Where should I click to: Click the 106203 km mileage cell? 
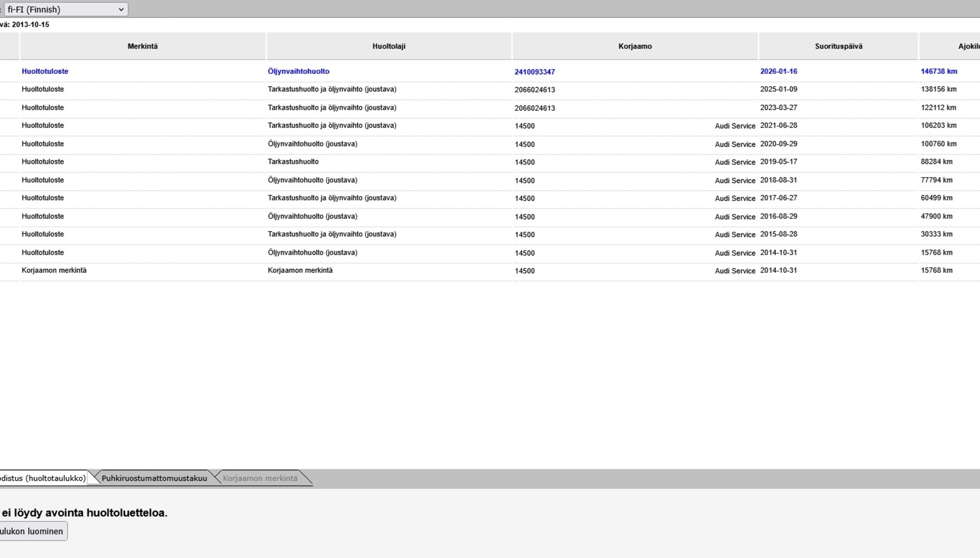(x=939, y=126)
